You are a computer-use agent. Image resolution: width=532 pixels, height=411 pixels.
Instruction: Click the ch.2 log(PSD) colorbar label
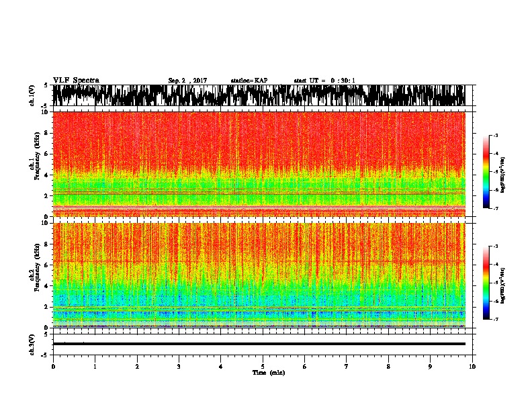502,285
